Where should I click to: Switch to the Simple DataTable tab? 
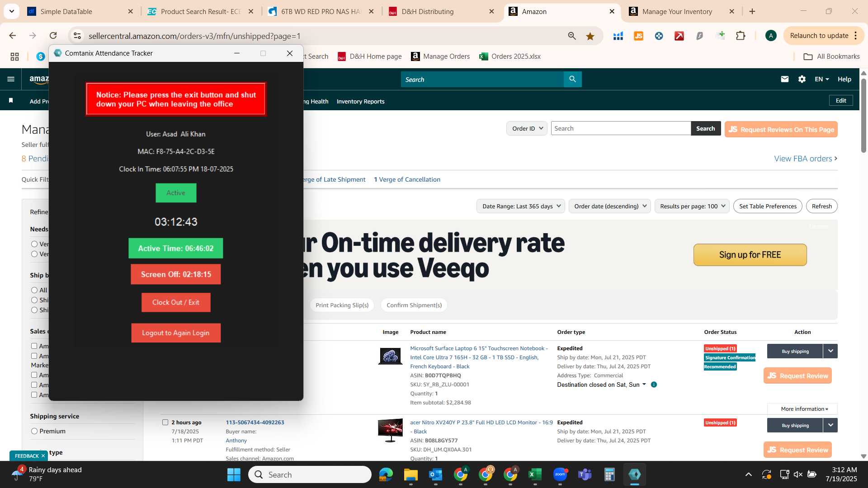[x=80, y=11]
